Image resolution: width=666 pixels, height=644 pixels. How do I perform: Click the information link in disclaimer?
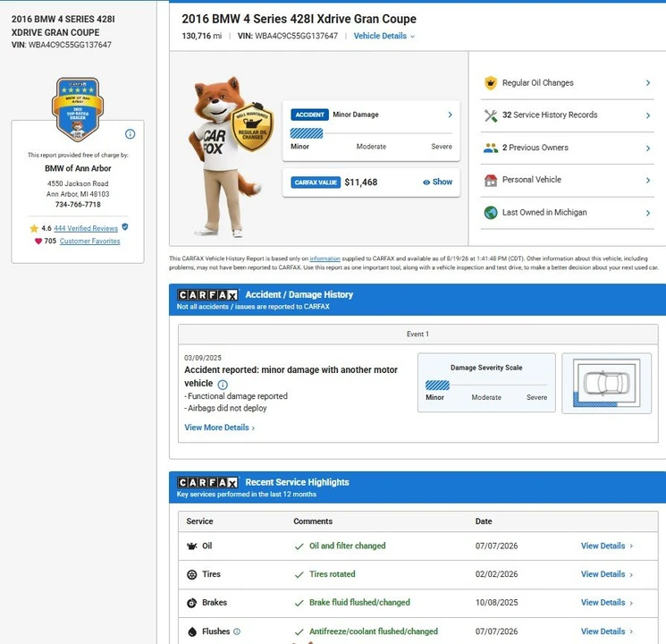[325, 258]
